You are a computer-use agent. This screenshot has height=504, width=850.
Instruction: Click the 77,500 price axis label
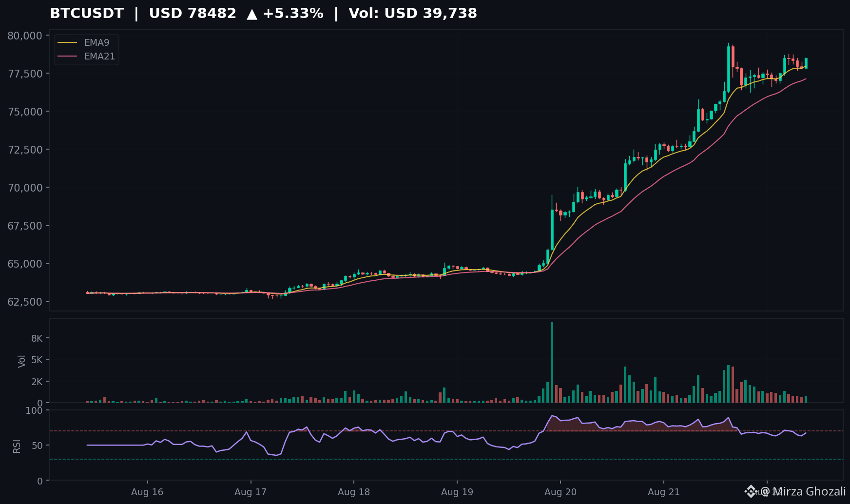pyautogui.click(x=25, y=74)
